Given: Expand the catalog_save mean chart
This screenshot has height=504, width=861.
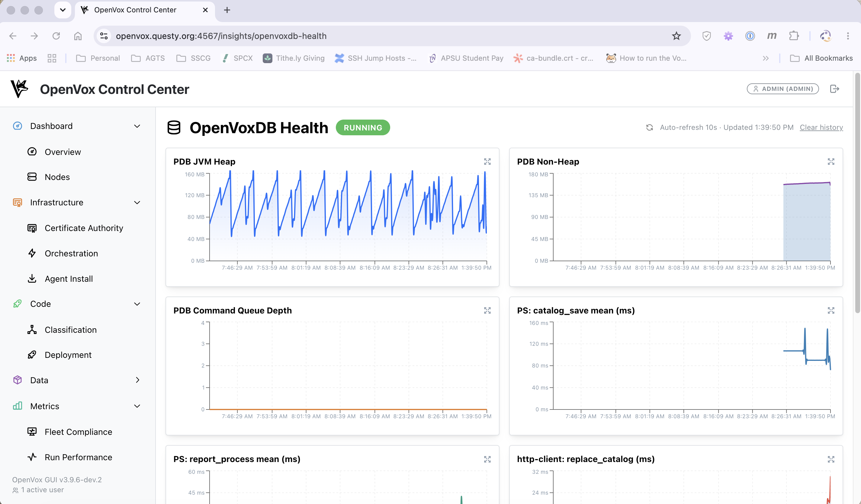Looking at the screenshot, I should pos(831,310).
